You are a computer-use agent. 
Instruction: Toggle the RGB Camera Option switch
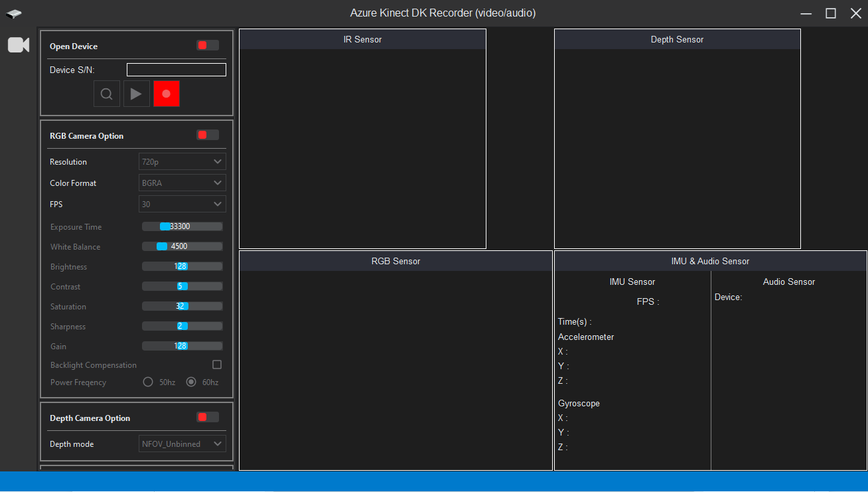[207, 135]
